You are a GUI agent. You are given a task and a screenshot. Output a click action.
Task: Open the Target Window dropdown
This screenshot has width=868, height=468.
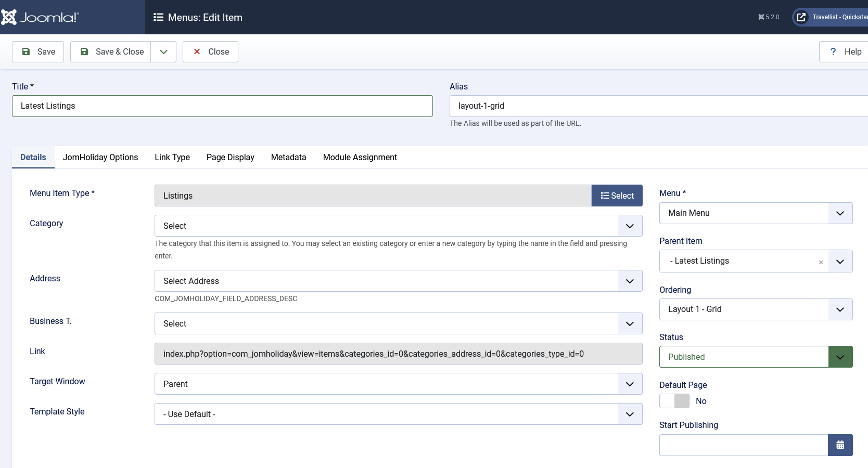coord(399,384)
